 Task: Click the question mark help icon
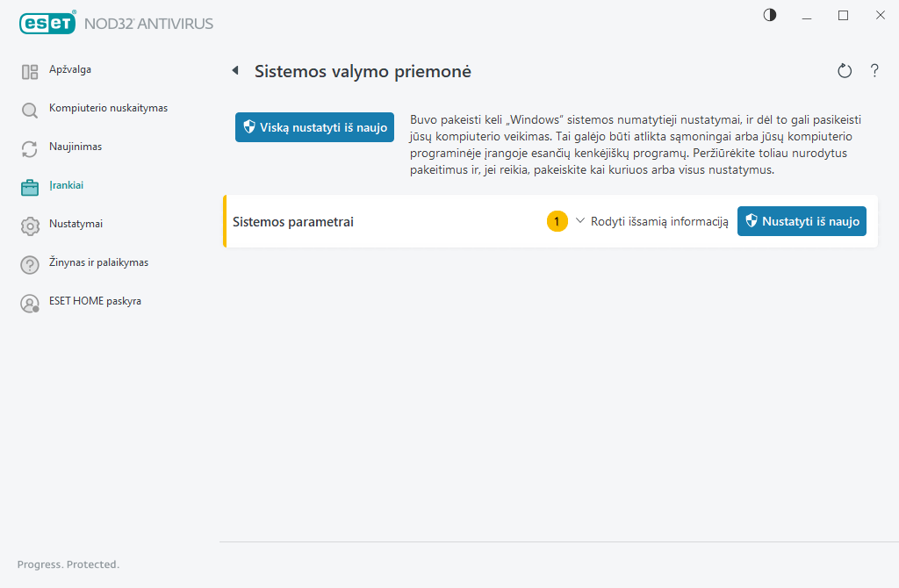pyautogui.click(x=874, y=71)
